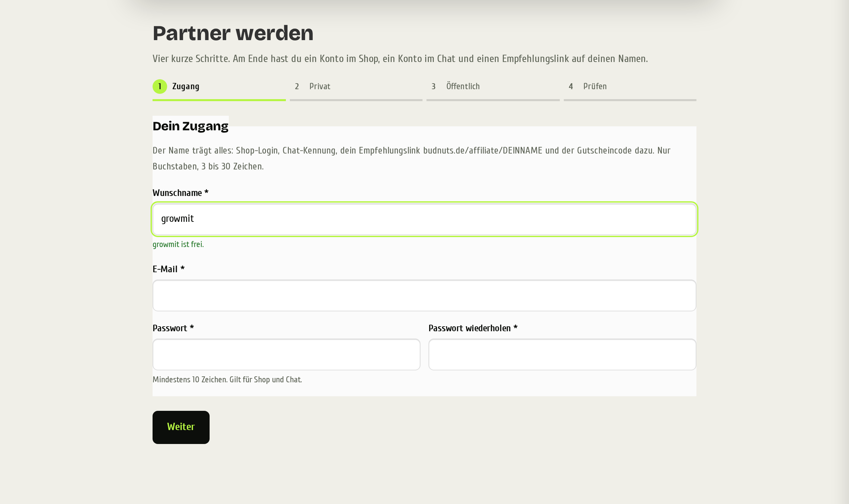Viewport: 849px width, 504px height.
Task: Click the 'growmit ist frei.' status message
Action: pyautogui.click(x=178, y=244)
